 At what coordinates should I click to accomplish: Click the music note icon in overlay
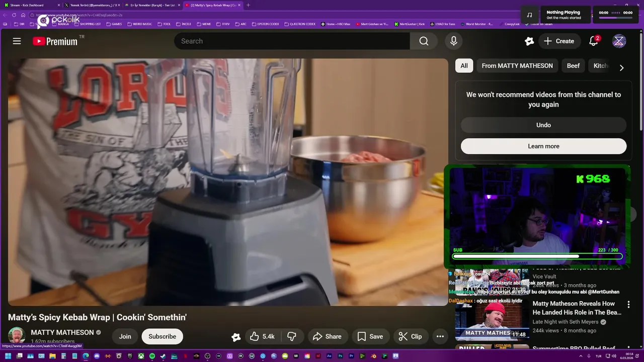[529, 15]
